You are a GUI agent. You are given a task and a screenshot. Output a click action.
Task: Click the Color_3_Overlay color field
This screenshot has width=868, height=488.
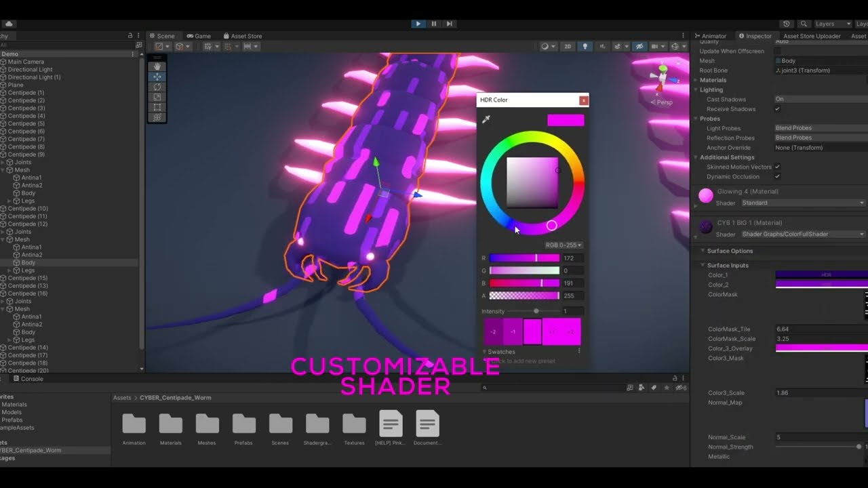click(x=821, y=348)
